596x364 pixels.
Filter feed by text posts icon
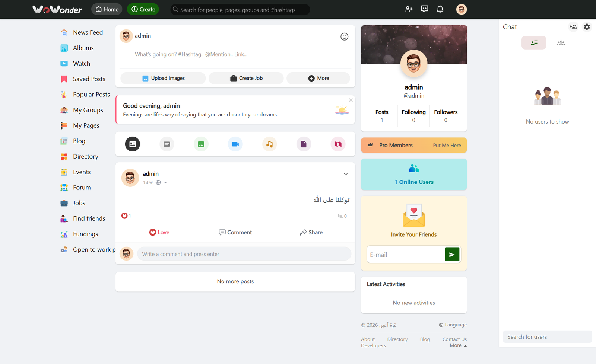167,144
